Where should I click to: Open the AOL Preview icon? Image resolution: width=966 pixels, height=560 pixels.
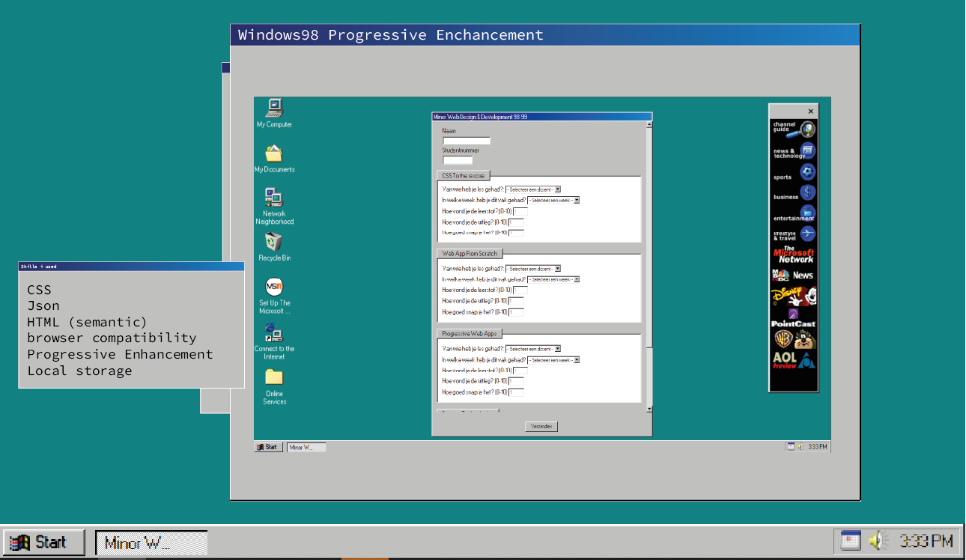tap(792, 359)
